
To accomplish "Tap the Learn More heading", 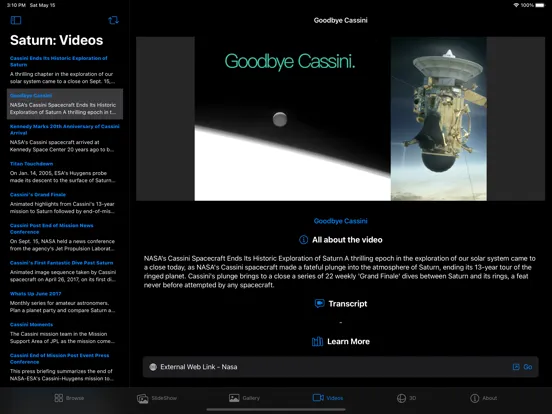I will (x=349, y=341).
